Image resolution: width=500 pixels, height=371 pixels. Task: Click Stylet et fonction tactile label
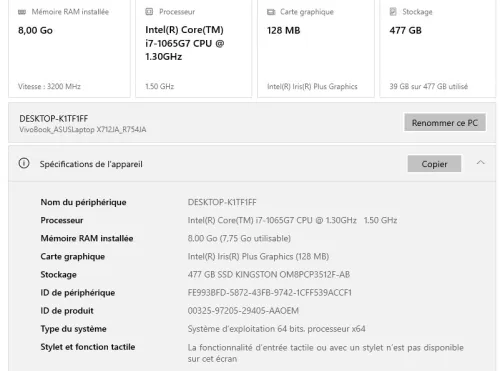(x=88, y=347)
